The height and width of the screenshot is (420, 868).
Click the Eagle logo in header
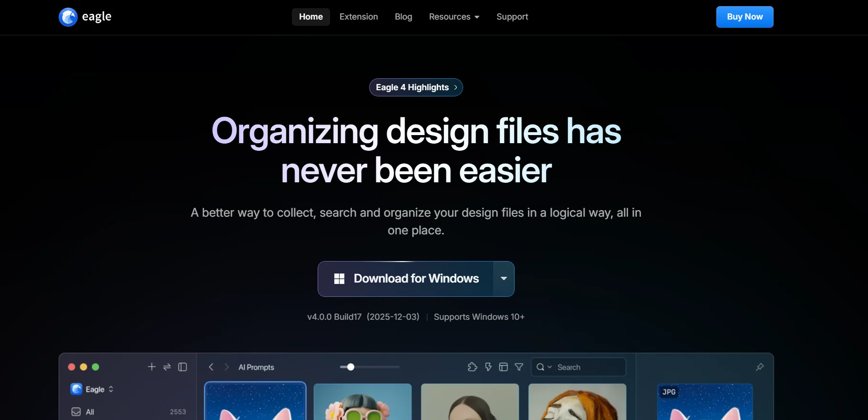tap(85, 17)
